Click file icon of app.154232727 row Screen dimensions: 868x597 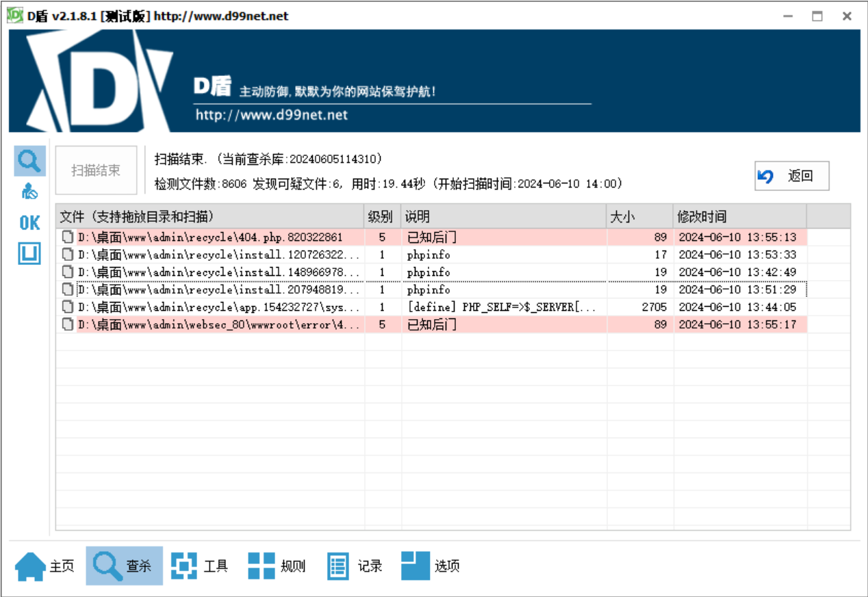(68, 307)
